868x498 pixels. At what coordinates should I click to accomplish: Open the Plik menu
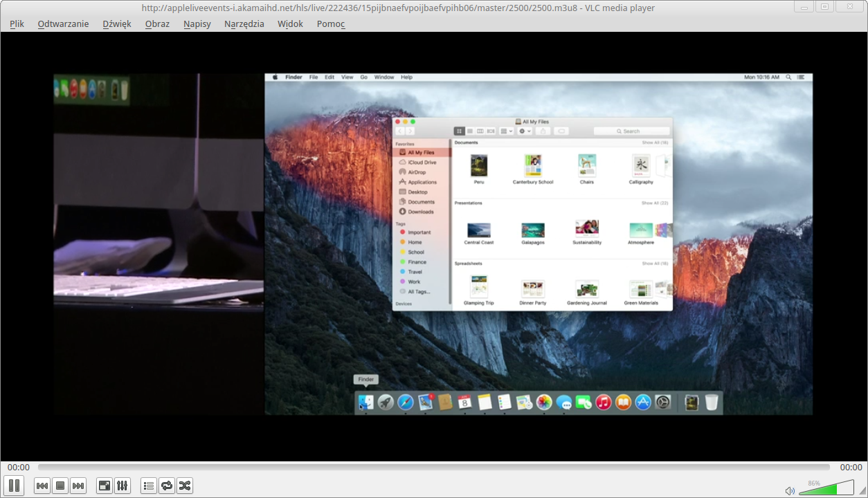coord(17,24)
